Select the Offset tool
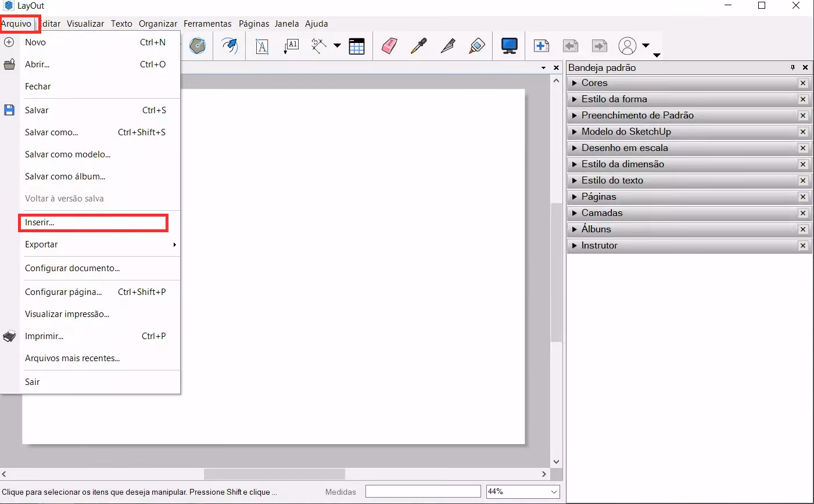 click(x=230, y=46)
